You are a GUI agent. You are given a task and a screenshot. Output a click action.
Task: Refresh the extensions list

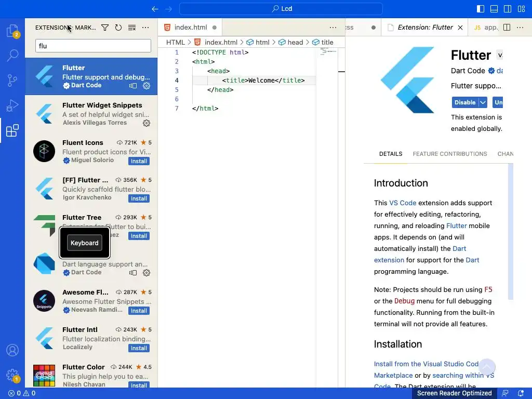tap(118, 28)
